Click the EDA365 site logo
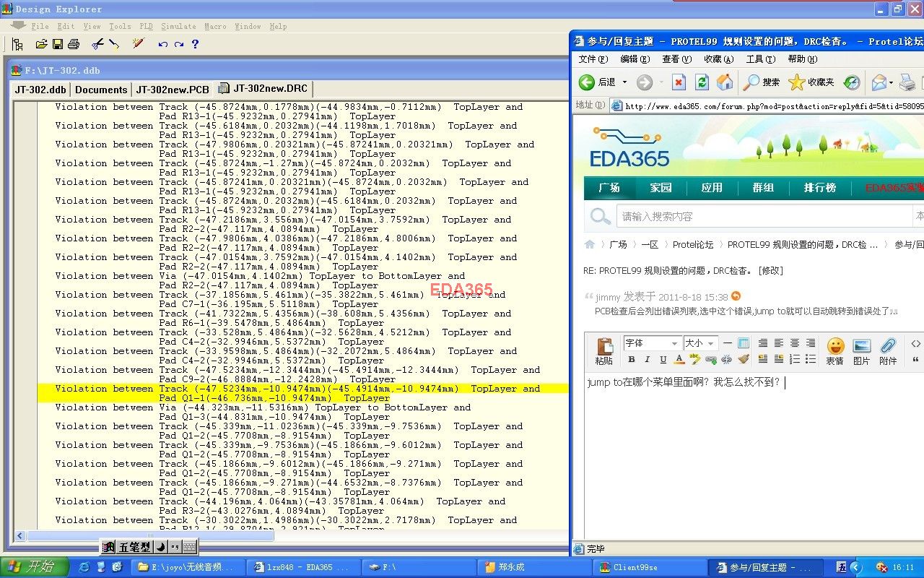This screenshot has height=578, width=924. pos(629,147)
